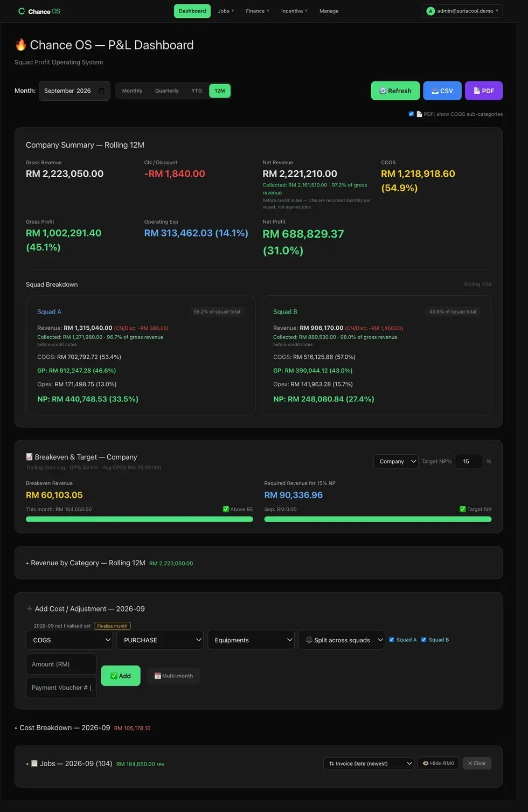Select the 12M period tab
This screenshot has height=812, width=528.
click(x=220, y=91)
